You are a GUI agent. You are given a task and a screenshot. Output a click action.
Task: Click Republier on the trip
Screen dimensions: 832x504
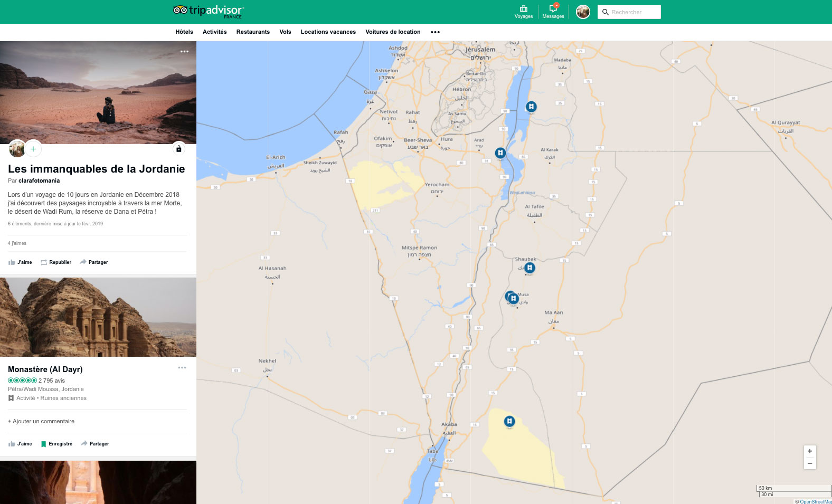coord(56,262)
